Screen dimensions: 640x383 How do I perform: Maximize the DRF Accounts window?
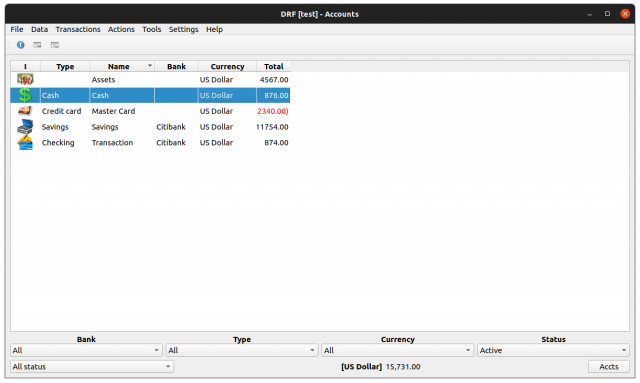click(607, 13)
